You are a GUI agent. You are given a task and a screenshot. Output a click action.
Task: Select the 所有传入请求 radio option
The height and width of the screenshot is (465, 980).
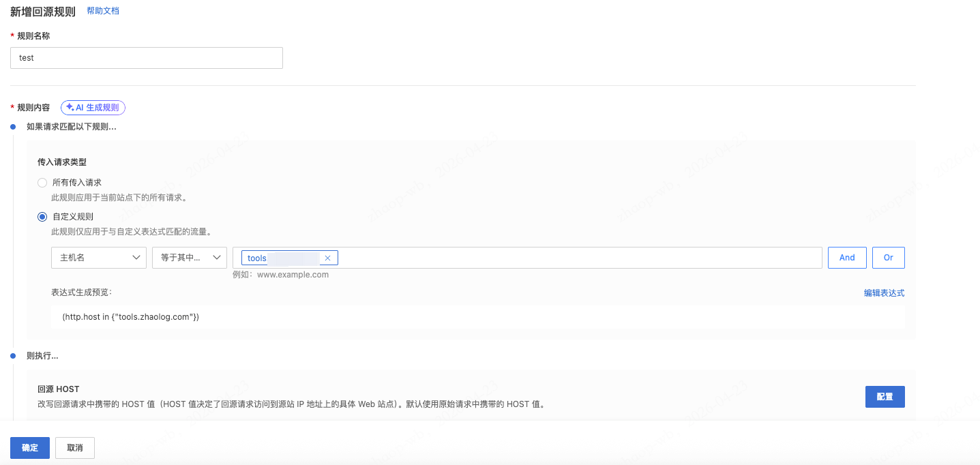(x=42, y=183)
